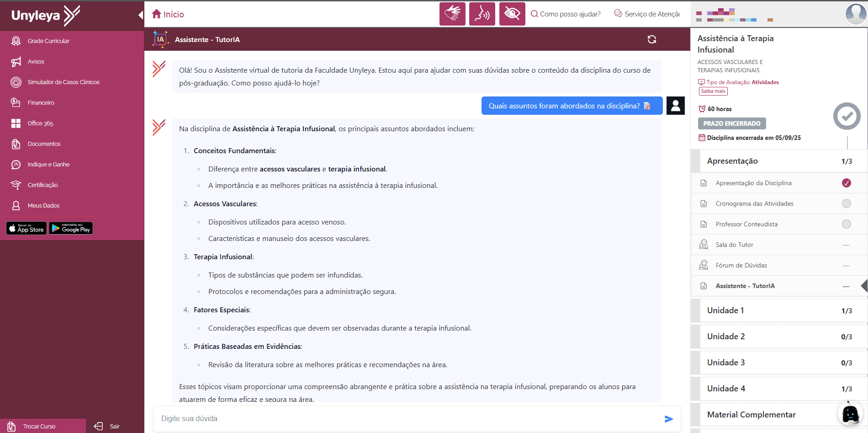The image size is (868, 433).
Task: Click the user avatar beside the question
Action: tap(675, 106)
